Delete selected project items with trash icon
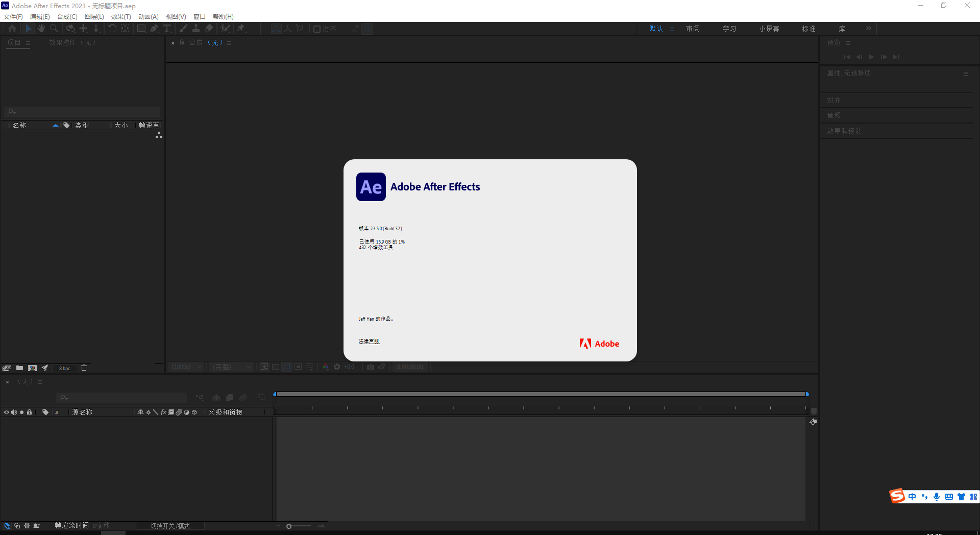The image size is (980, 535). coord(84,368)
